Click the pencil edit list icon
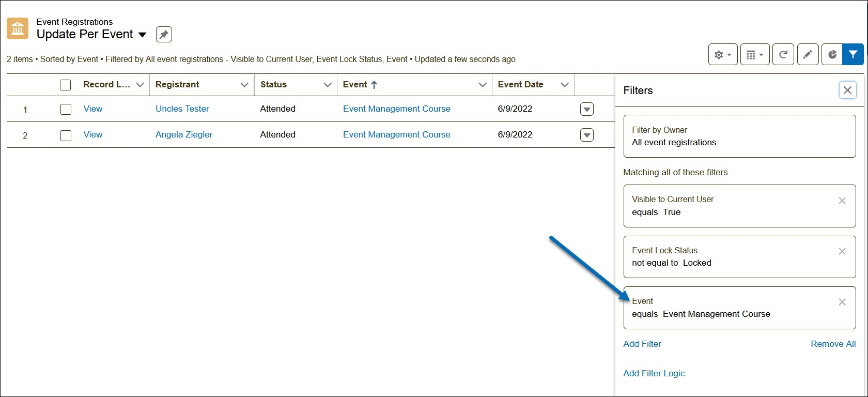Image resolution: width=868 pixels, height=397 pixels. 808,55
